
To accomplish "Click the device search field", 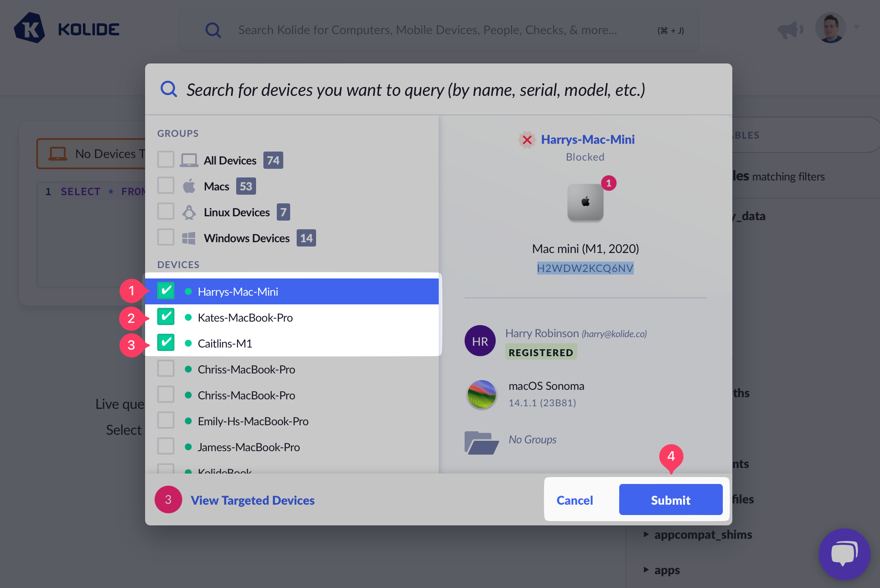I will point(415,90).
